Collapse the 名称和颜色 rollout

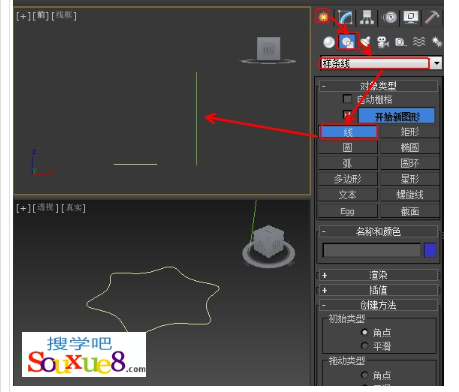coord(378,231)
